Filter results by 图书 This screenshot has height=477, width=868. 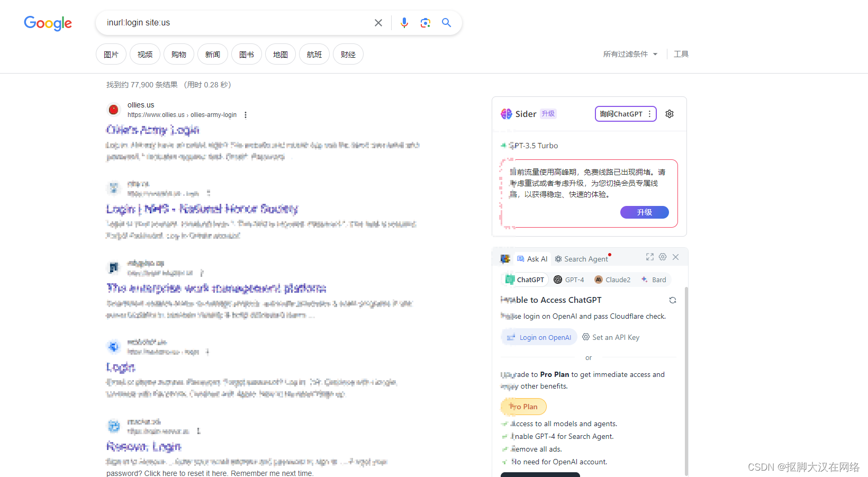tap(247, 54)
